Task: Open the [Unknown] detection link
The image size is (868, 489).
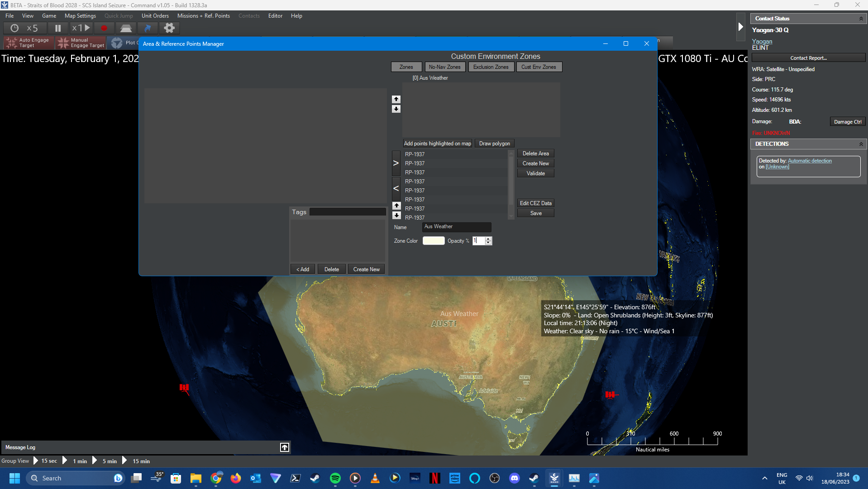Action: [x=777, y=167]
